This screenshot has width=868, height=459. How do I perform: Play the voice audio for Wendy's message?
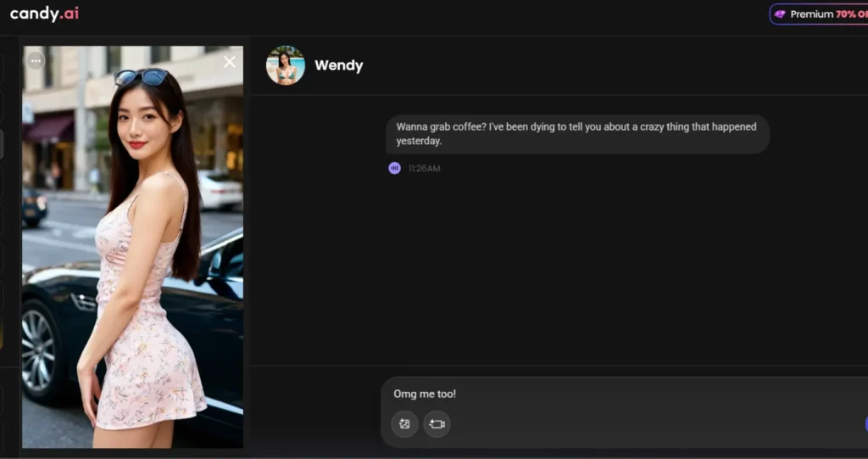(394, 168)
